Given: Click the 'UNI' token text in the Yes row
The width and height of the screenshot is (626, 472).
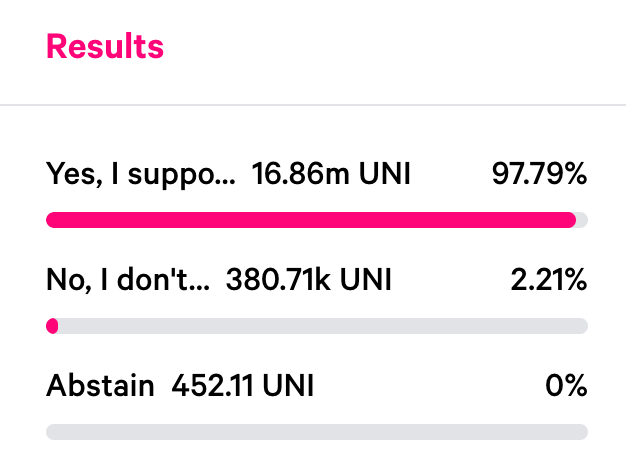Looking at the screenshot, I should point(385,174).
